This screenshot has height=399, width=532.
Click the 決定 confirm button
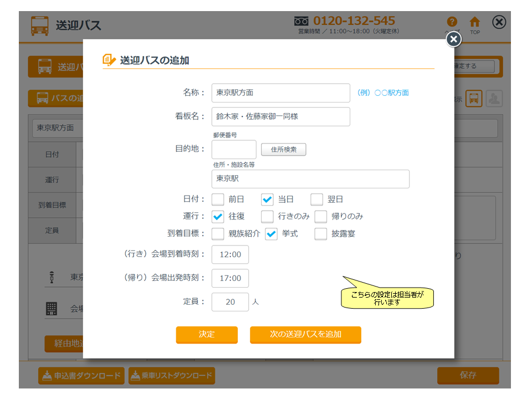pyautogui.click(x=207, y=335)
